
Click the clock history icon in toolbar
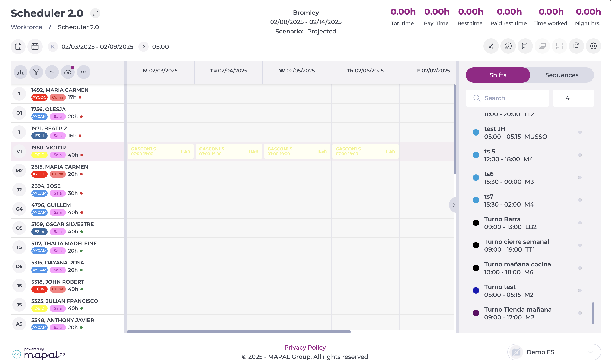click(508, 46)
